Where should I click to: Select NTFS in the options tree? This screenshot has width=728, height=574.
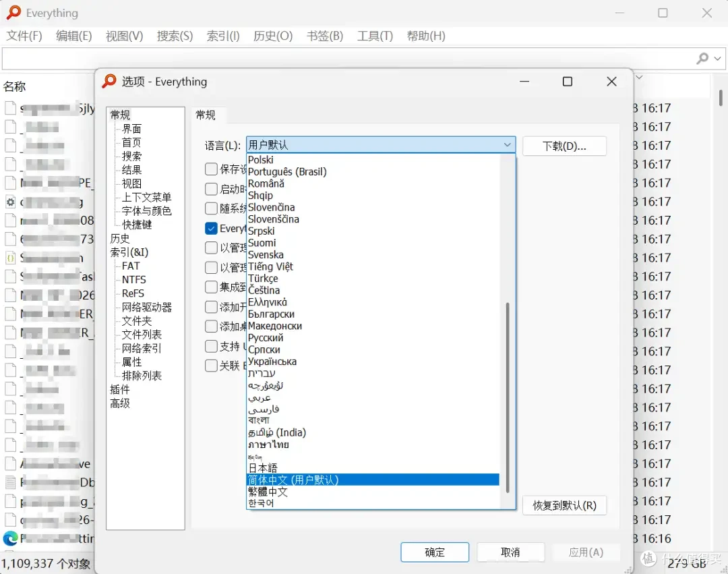tap(133, 279)
